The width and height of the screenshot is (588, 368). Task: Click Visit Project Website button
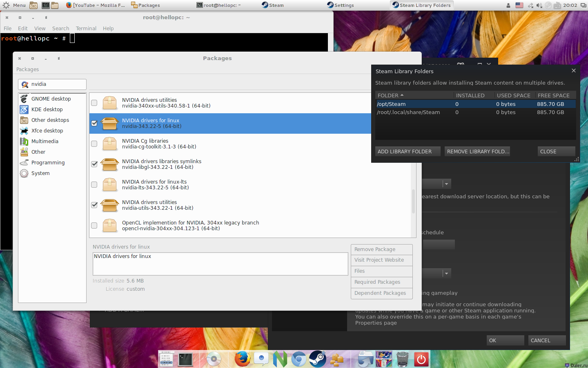[382, 260]
